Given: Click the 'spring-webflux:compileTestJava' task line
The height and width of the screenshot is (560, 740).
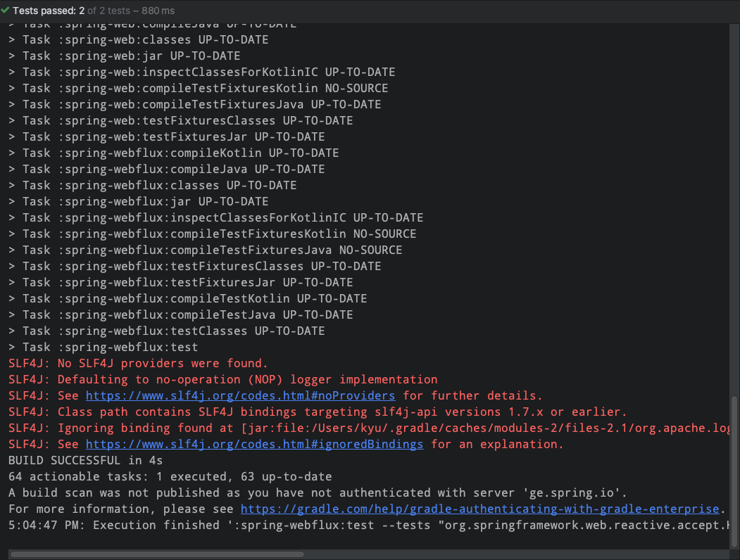Looking at the screenshot, I should pyautogui.click(x=181, y=315).
